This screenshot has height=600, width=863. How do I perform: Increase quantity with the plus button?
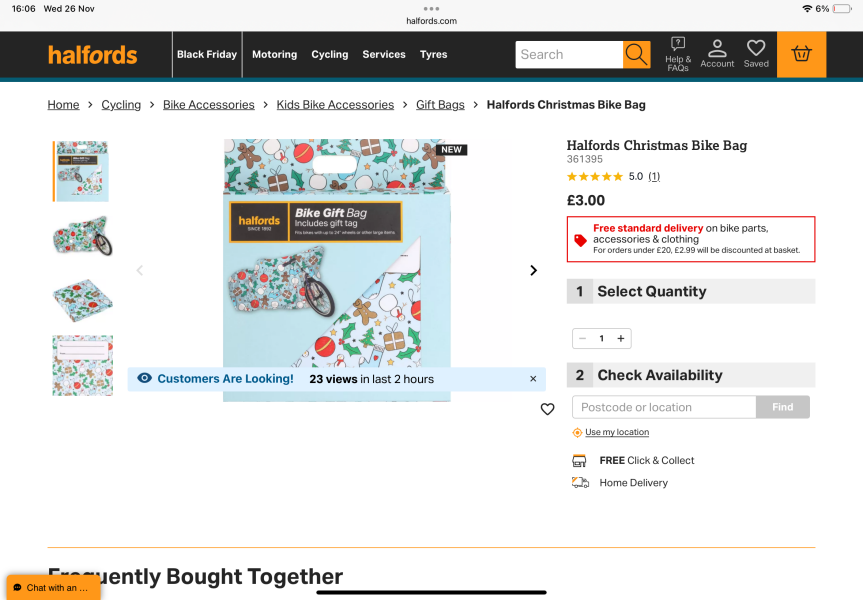(x=621, y=339)
